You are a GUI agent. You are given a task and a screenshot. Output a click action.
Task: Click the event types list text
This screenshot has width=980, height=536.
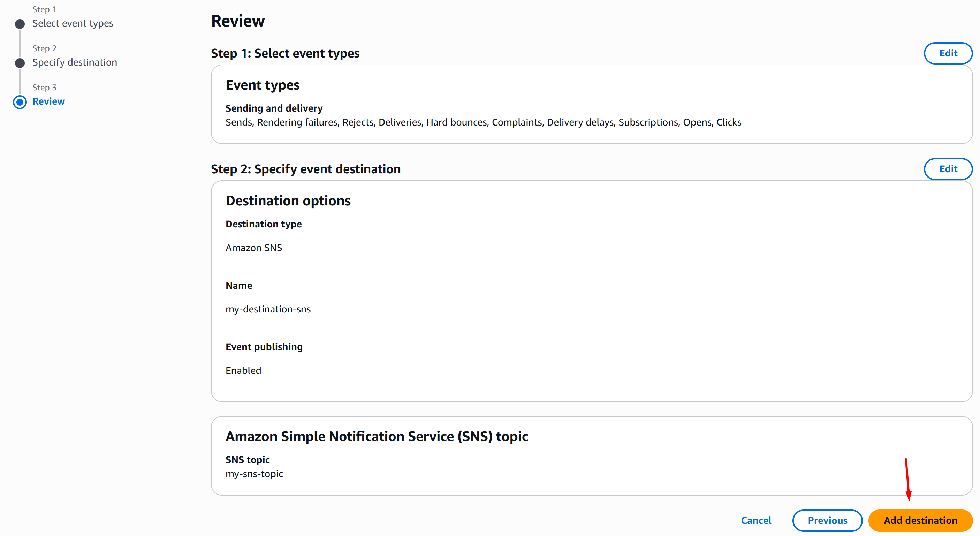483,122
